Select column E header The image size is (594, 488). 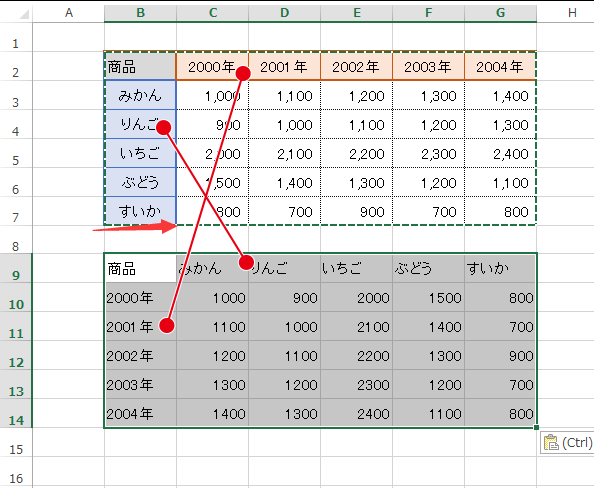pyautogui.click(x=356, y=13)
